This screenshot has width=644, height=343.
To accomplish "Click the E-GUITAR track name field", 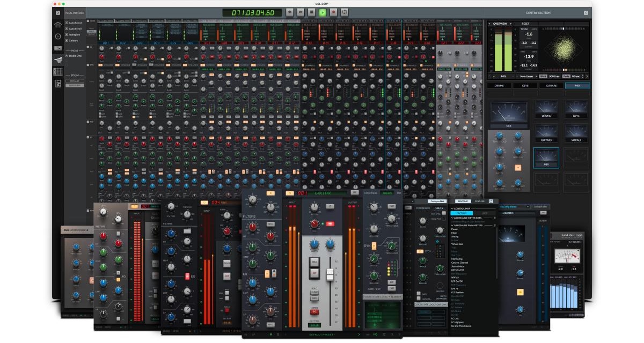I will coord(328,192).
